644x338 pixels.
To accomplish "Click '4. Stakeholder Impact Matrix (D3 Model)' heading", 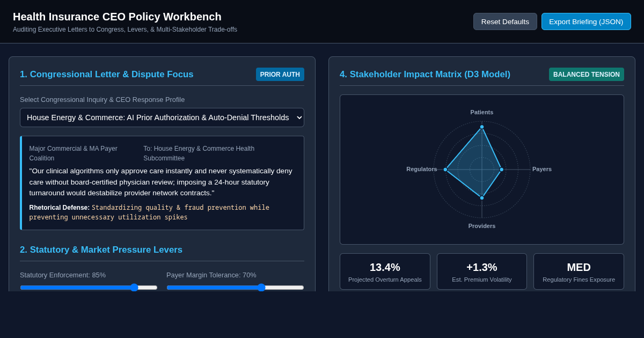I will click(425, 75).
